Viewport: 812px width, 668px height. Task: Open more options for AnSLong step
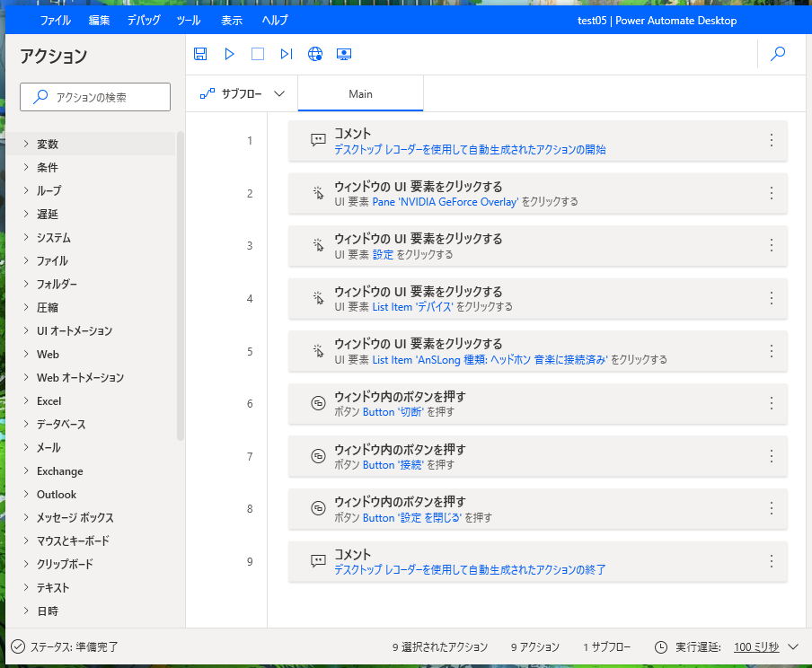pyautogui.click(x=771, y=351)
